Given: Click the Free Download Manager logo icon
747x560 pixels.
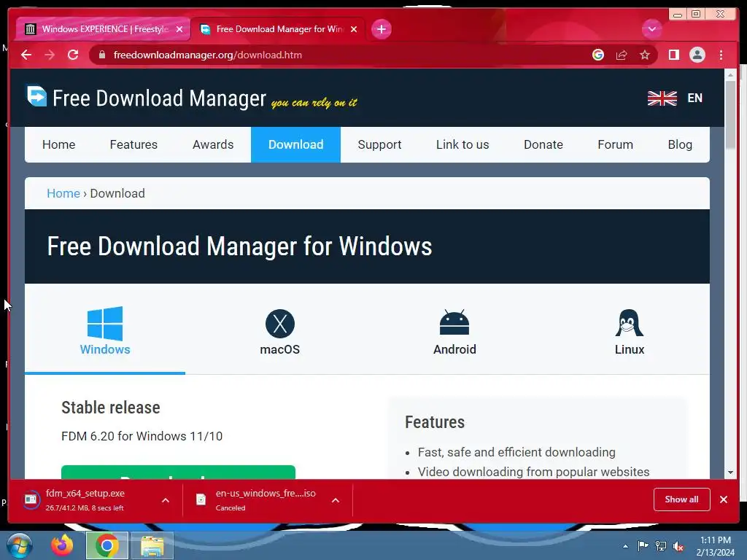Looking at the screenshot, I should [36, 96].
